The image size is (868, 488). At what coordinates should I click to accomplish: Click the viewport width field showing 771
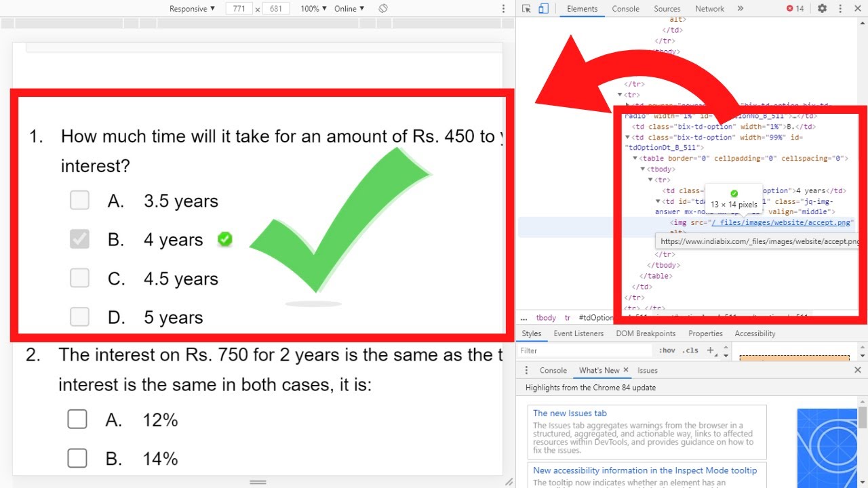point(239,9)
